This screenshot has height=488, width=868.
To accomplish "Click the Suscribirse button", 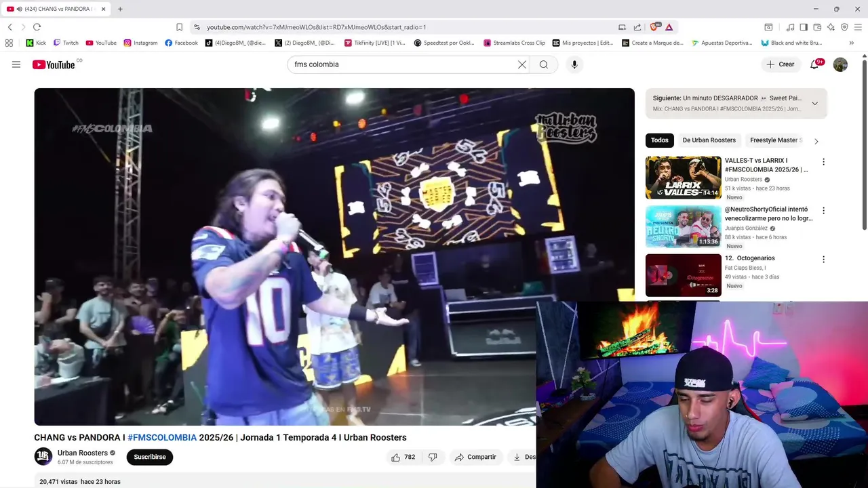I will 150,457.
